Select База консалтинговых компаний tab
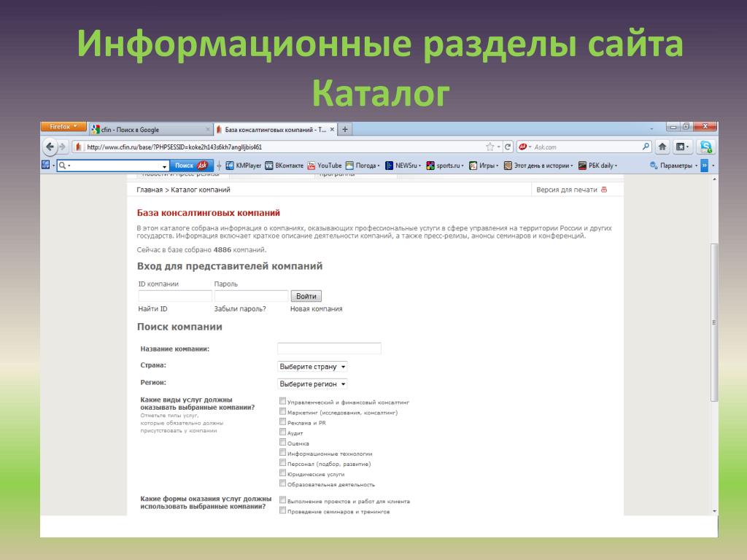Image resolution: width=747 pixels, height=560 pixels. 275,130
